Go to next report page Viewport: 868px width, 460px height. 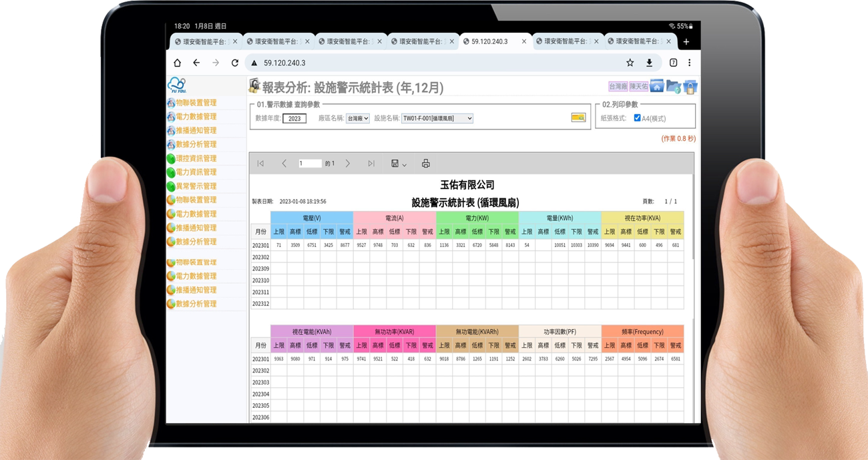pyautogui.click(x=347, y=164)
